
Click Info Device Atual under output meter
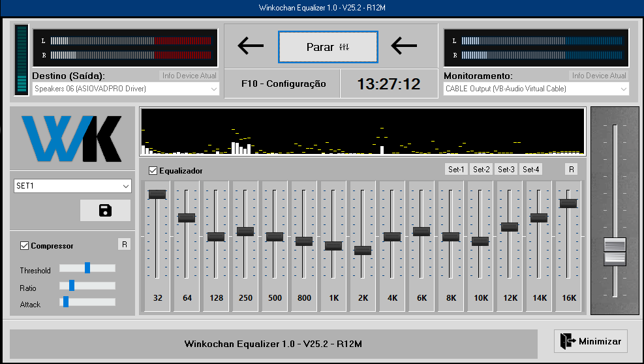(x=189, y=76)
